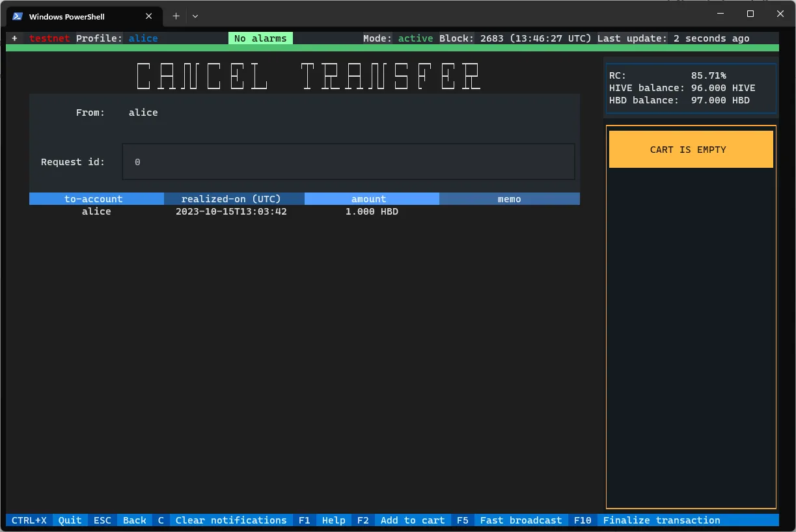Click Back in the footer bar

(135, 520)
